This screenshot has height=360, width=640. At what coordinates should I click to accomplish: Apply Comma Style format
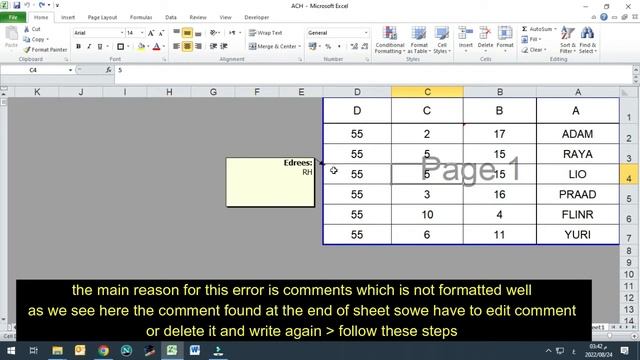coord(339,47)
